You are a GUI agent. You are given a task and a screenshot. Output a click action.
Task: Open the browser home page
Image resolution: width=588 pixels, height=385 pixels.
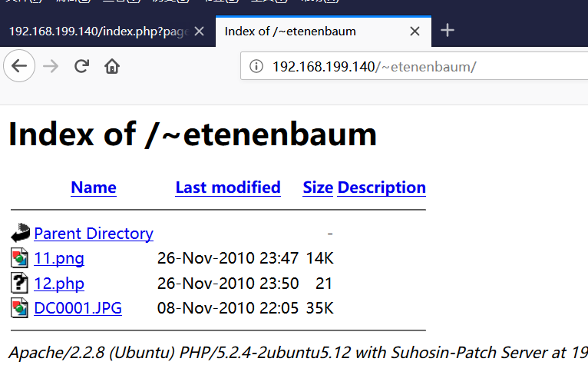click(112, 66)
